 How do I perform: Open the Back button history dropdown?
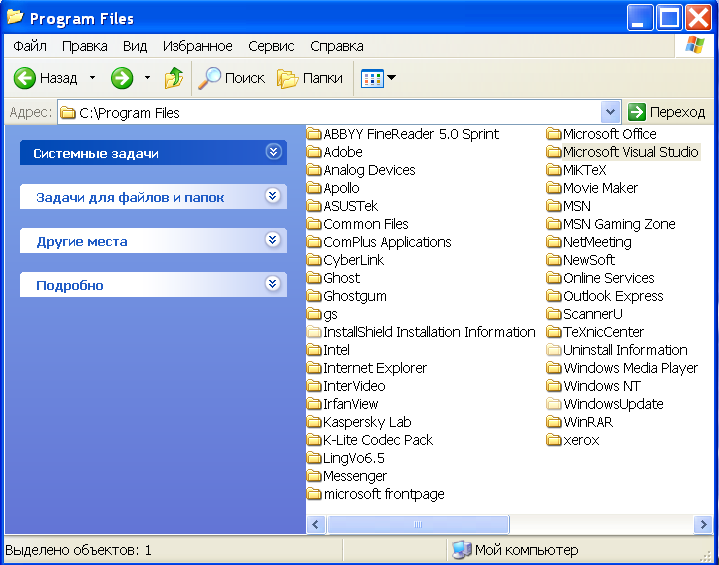(x=93, y=78)
